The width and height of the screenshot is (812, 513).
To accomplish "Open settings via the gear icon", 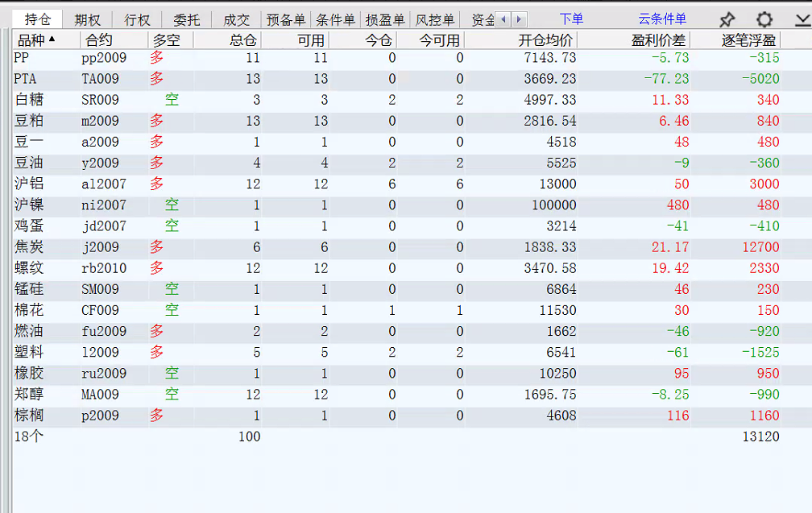I will click(x=764, y=19).
